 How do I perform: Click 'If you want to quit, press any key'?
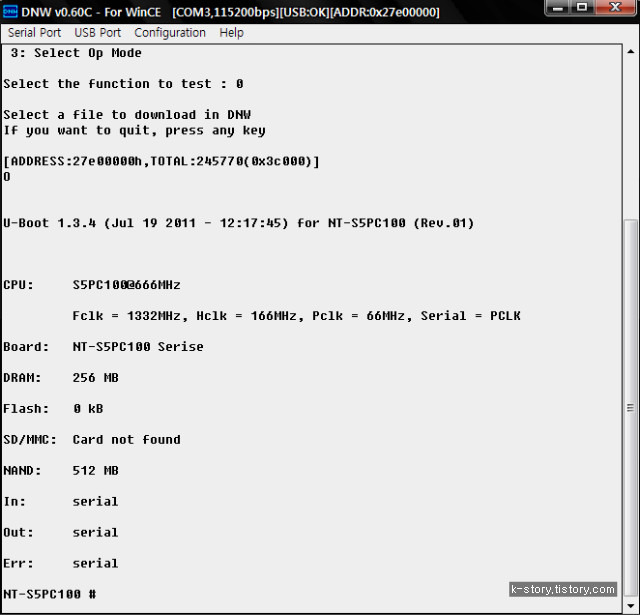134,131
